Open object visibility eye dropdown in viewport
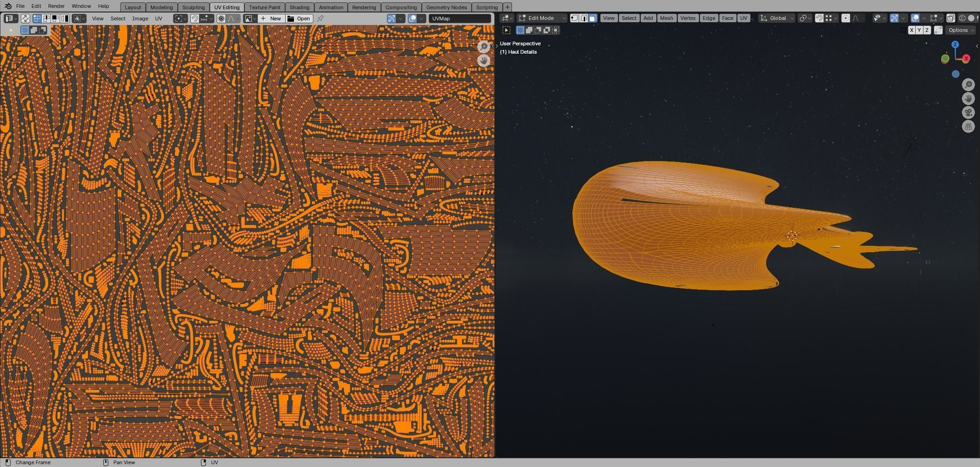The height and width of the screenshot is (467, 980). 880,18
